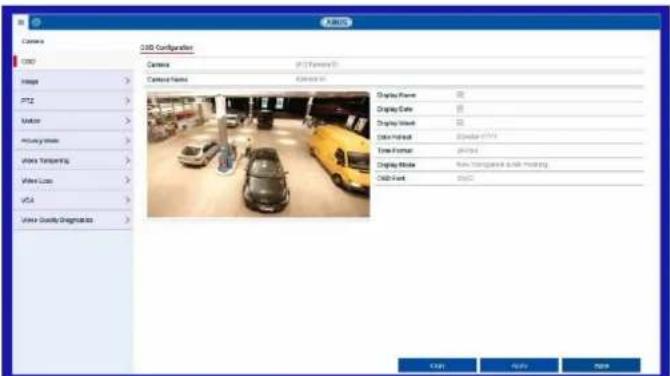
Task: Select the Video Loss sidebar entry
Action: click(73, 180)
